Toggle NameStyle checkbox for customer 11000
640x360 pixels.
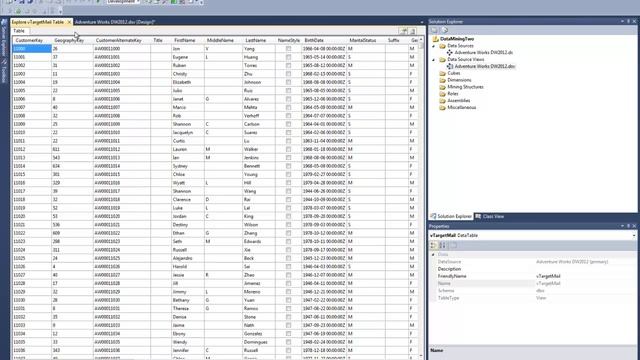pos(289,49)
